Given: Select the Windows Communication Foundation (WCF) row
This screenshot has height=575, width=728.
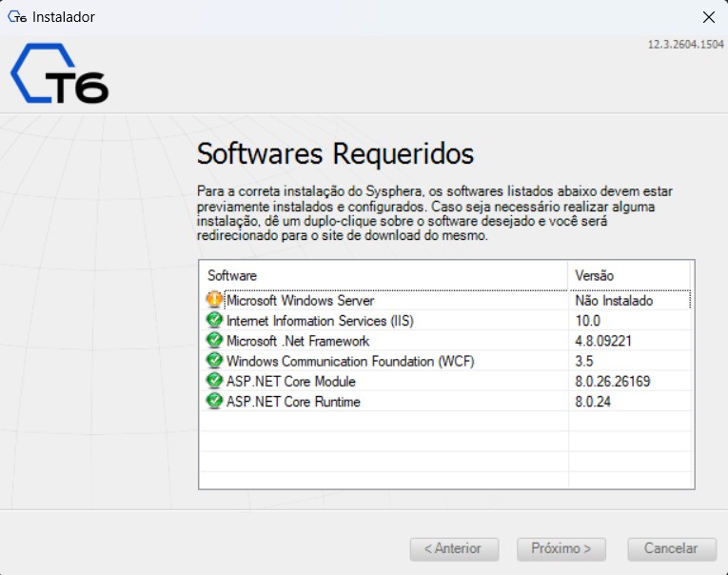Looking at the screenshot, I should (445, 361).
